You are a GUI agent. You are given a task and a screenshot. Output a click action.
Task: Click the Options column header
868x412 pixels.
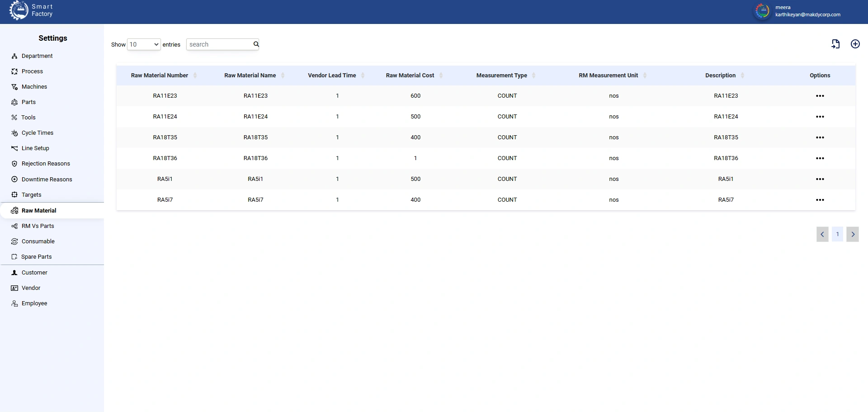pyautogui.click(x=820, y=76)
